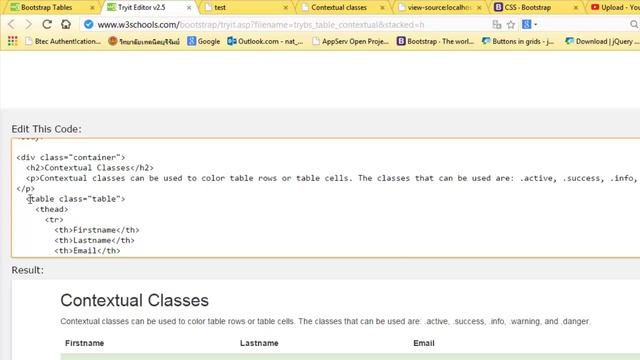Click the Contextual Classes result heading
The image size is (640, 360).
click(x=134, y=300)
